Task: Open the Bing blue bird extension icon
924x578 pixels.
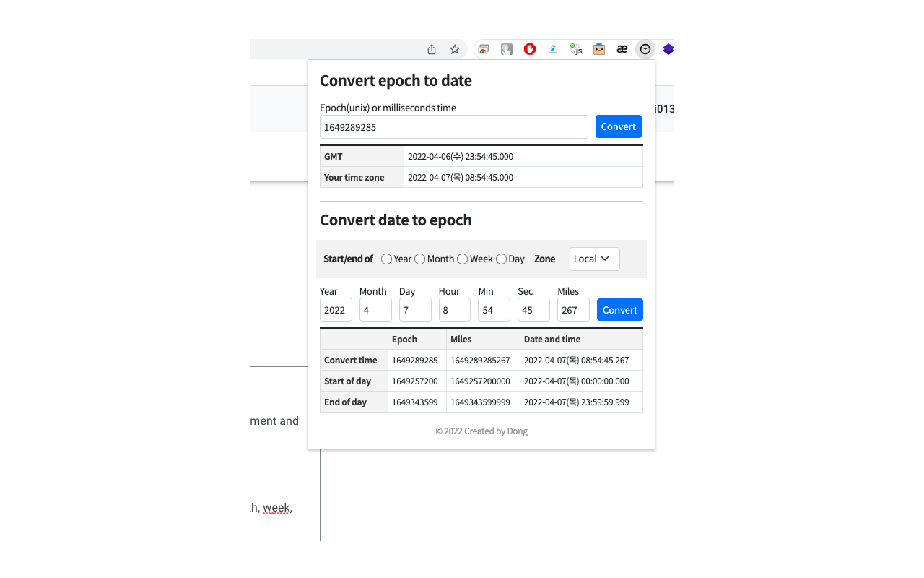Action: [x=552, y=48]
